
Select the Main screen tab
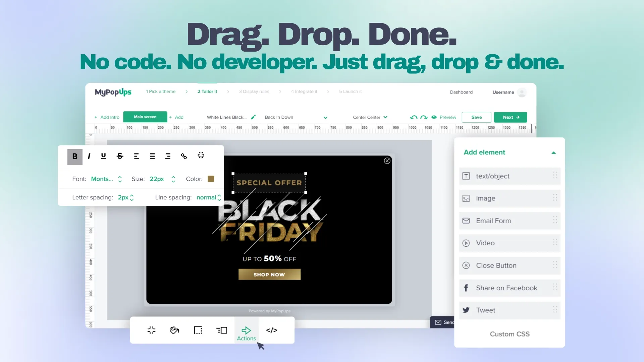(x=145, y=117)
